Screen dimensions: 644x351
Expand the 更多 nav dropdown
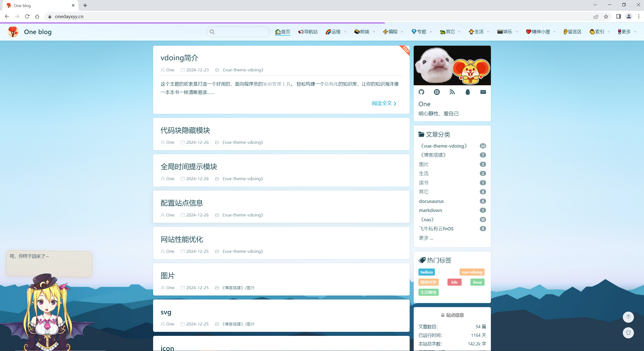(x=627, y=32)
